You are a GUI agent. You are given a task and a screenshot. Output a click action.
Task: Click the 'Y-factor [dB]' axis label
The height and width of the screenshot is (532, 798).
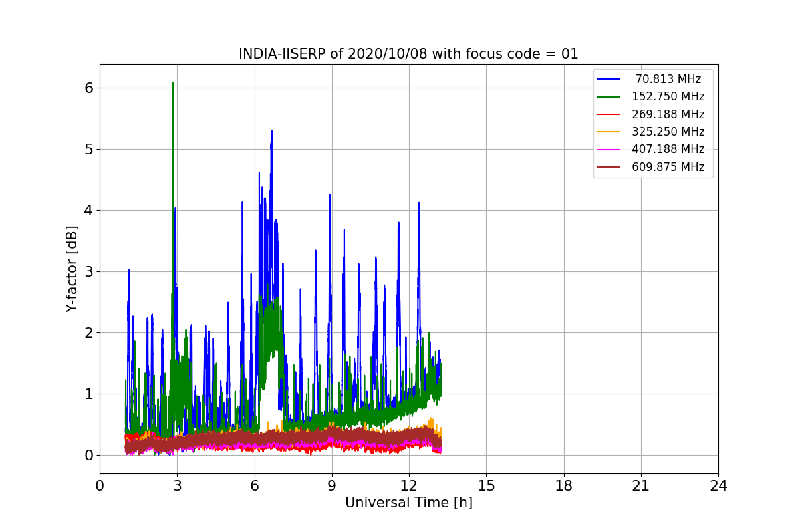72,269
